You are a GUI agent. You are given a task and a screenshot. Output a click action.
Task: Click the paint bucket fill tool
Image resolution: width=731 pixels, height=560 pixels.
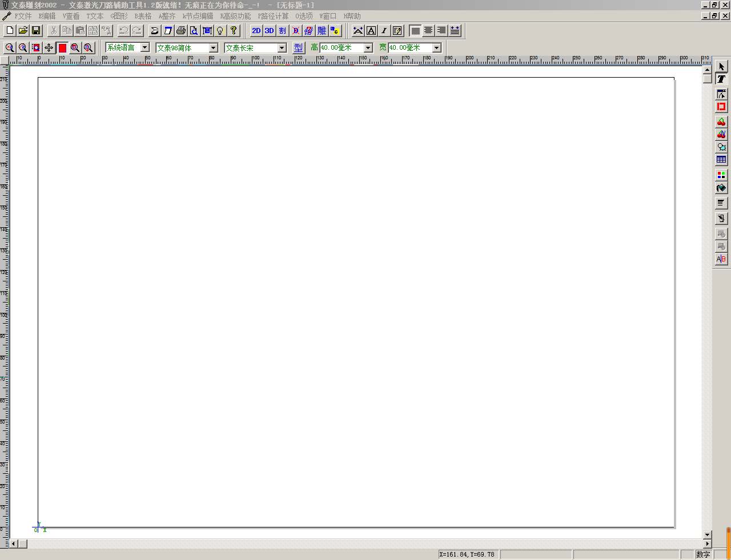pos(721,188)
